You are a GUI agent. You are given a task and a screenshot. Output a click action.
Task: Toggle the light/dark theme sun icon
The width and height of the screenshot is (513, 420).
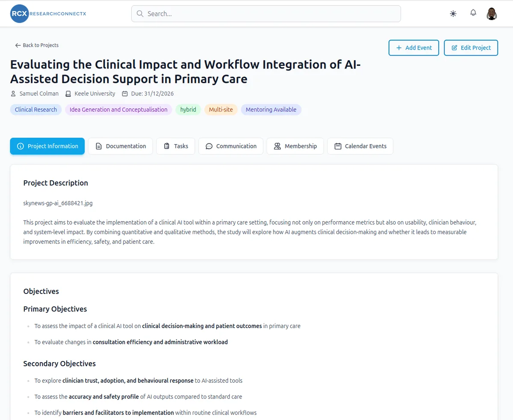(x=453, y=14)
